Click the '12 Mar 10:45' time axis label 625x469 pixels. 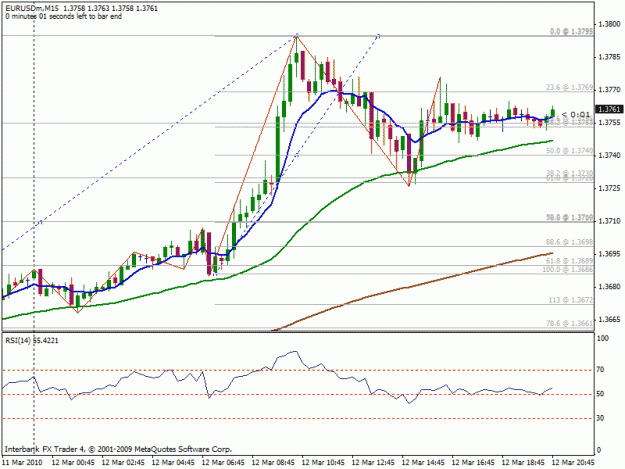(x=323, y=463)
